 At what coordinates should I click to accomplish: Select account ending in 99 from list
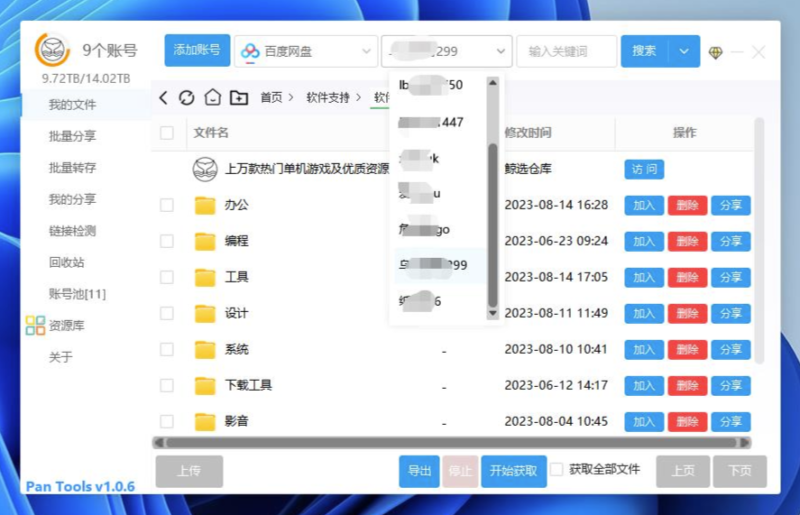point(439,265)
